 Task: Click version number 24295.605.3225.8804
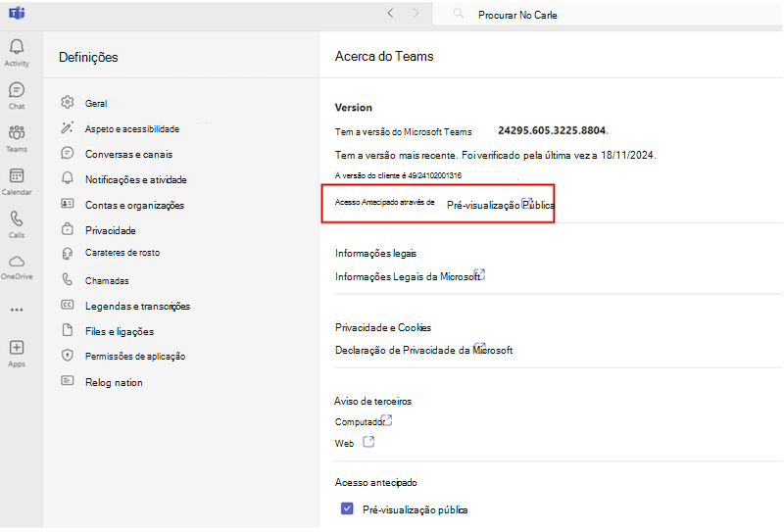pyautogui.click(x=553, y=130)
